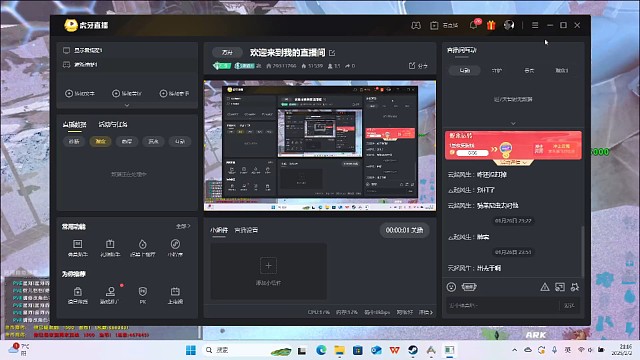Open the gamepad icon in the header
This screenshot has height=360, width=640.
tap(416, 25)
